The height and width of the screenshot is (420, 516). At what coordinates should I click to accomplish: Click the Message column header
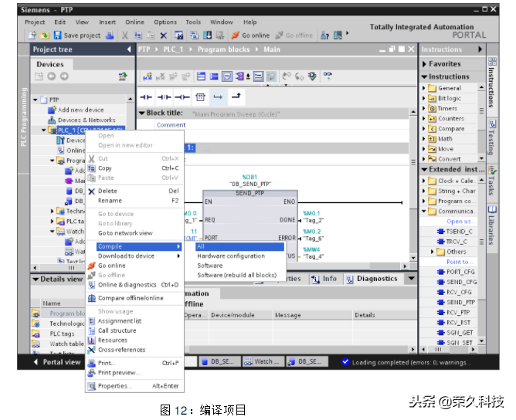[313, 316]
